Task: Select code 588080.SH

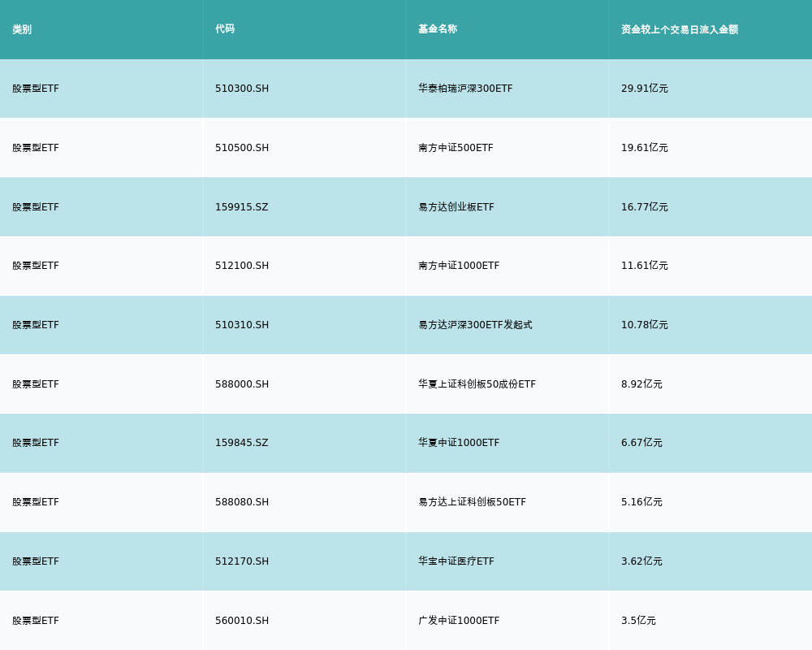Action: tap(242, 502)
